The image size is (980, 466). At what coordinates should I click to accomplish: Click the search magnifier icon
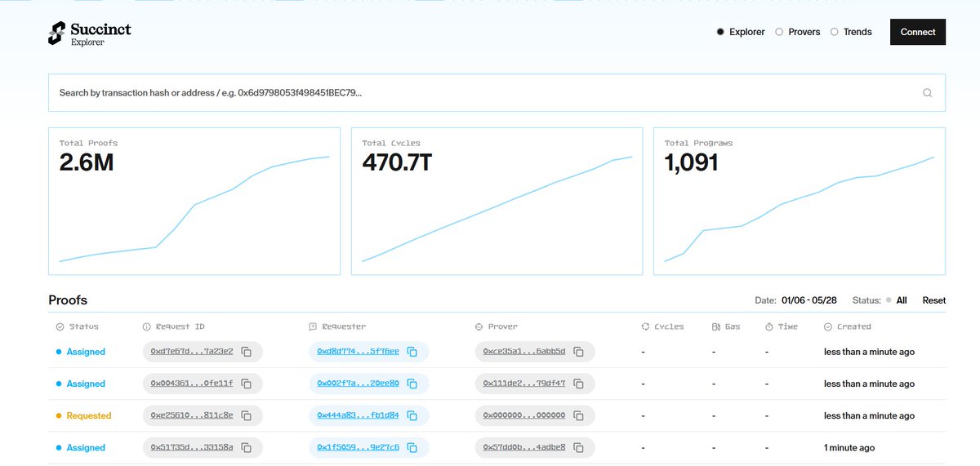click(927, 93)
